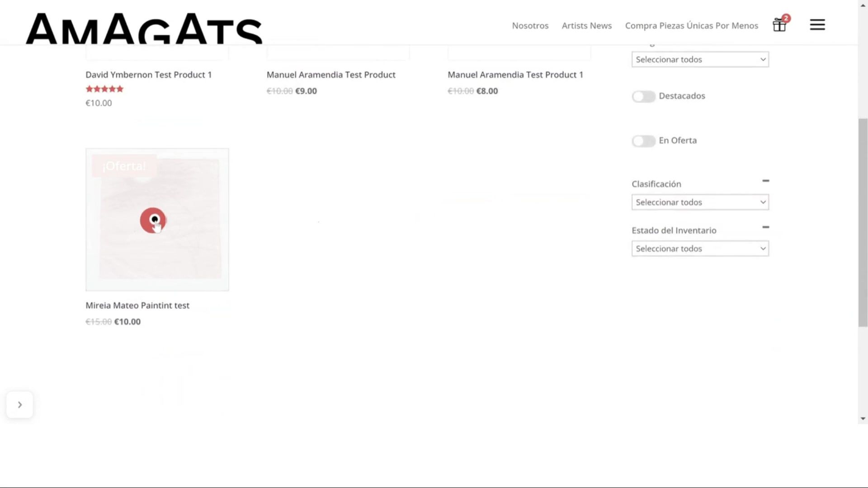This screenshot has width=868, height=488.
Task: Open Manuel Aramendia Test Product 1 link
Action: [x=515, y=75]
